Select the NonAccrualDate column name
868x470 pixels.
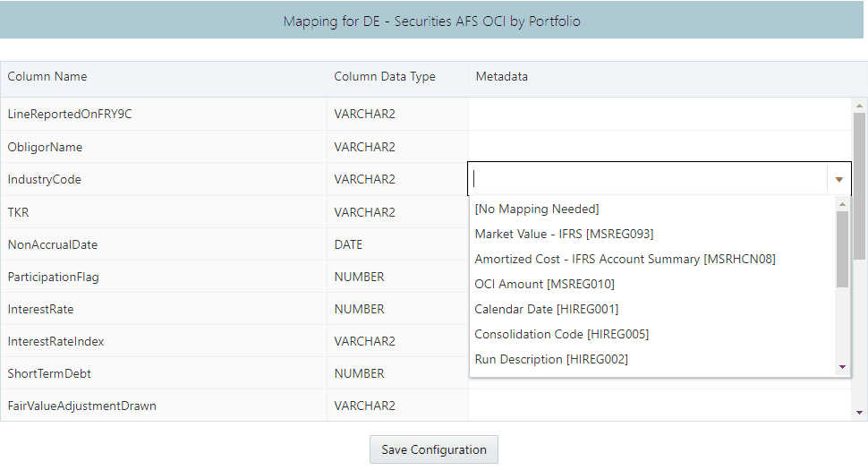tap(53, 244)
